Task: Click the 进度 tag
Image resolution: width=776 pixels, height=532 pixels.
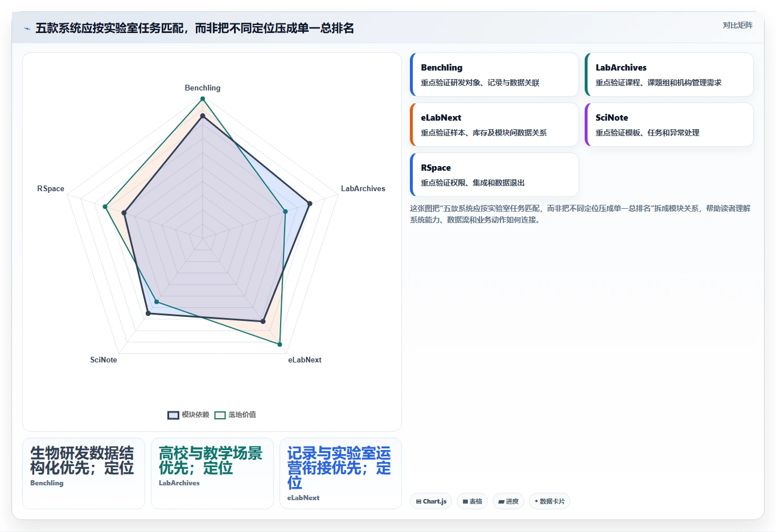Action: [508, 501]
